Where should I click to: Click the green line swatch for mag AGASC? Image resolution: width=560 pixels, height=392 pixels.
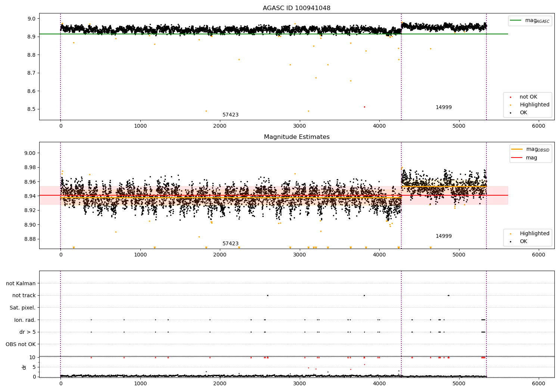(516, 21)
